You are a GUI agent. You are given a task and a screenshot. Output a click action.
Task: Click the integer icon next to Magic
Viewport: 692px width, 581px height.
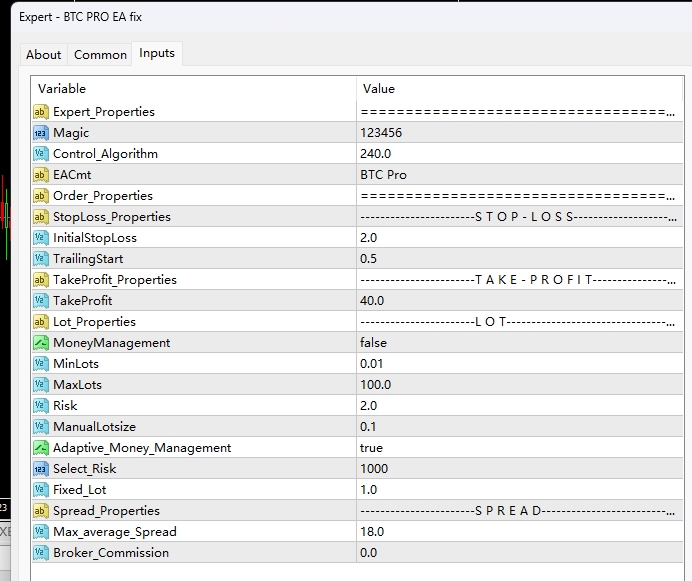[x=41, y=133]
